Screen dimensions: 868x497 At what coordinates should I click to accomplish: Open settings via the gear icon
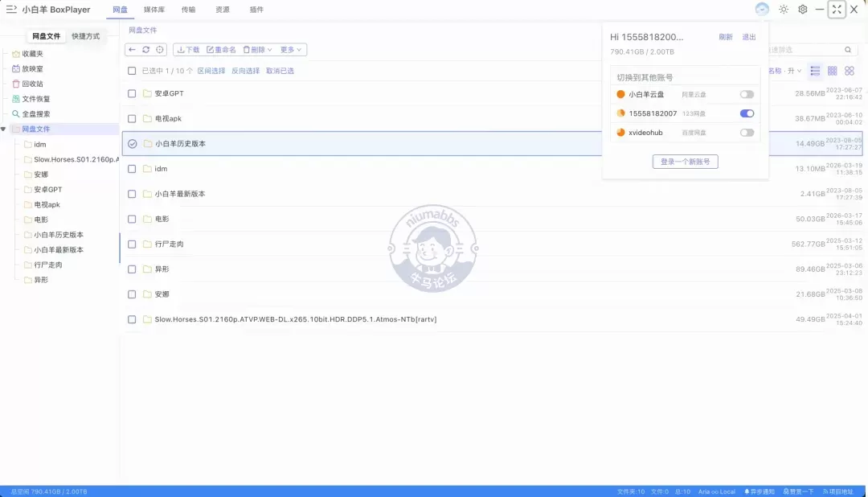click(x=802, y=10)
